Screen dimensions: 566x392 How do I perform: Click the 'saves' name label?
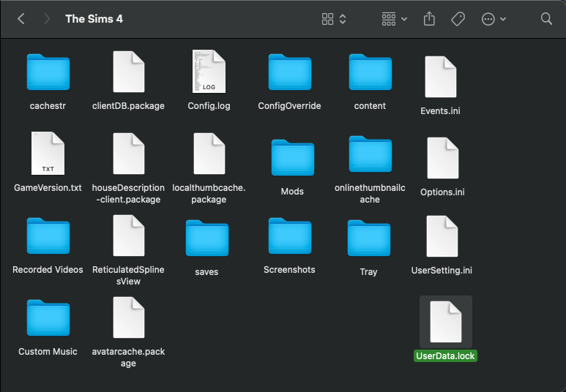206,271
